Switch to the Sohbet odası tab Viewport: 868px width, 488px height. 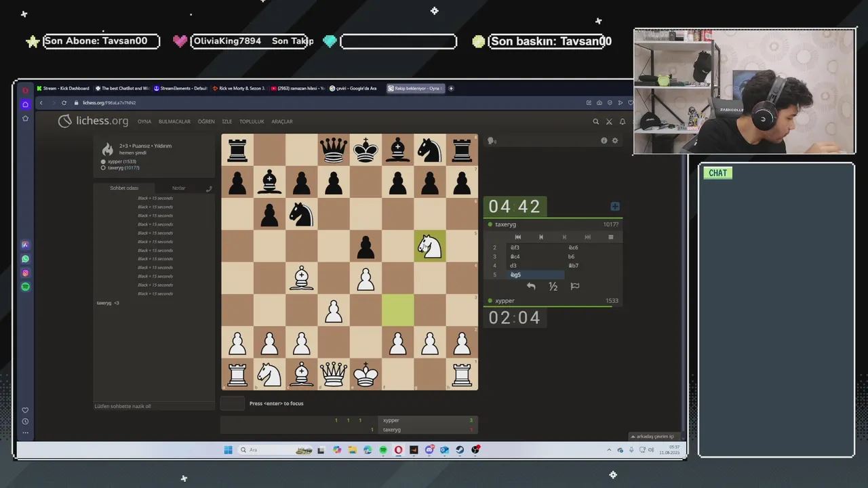124,188
